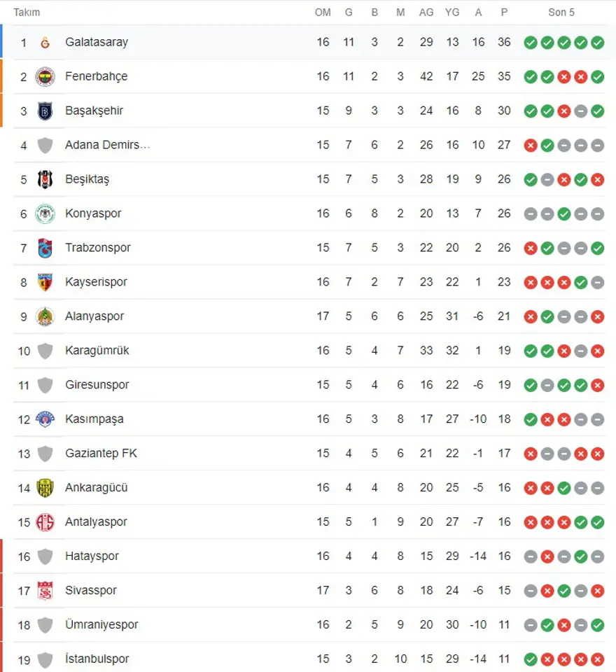The height and width of the screenshot is (672, 616).
Task: Click the Son 5 column header
Action: tap(561, 12)
